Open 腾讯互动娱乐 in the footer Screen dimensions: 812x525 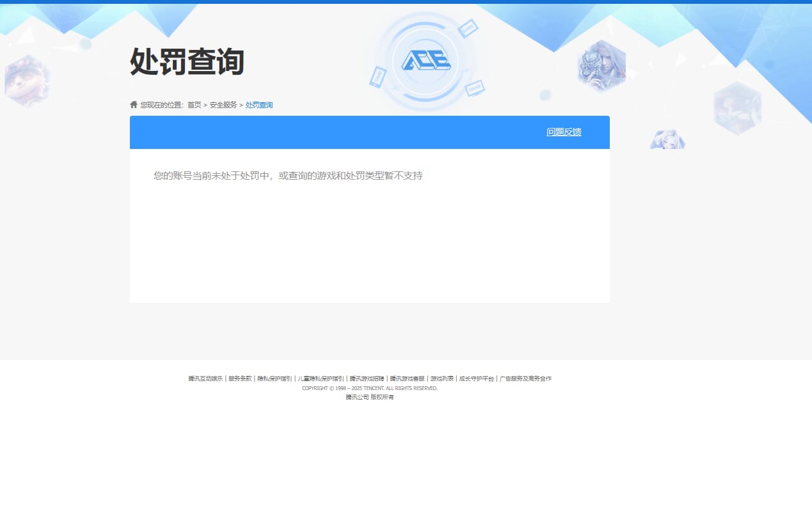pos(205,379)
